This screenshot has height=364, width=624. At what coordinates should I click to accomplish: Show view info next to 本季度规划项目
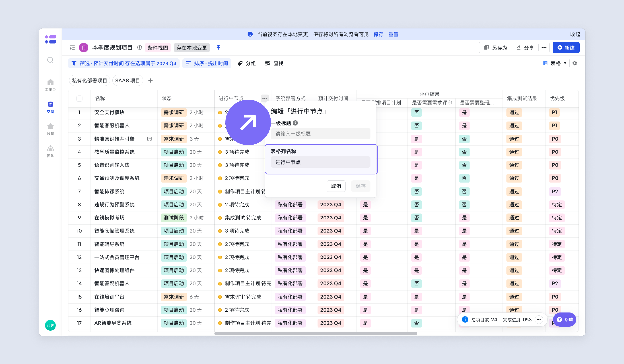pyautogui.click(x=140, y=48)
